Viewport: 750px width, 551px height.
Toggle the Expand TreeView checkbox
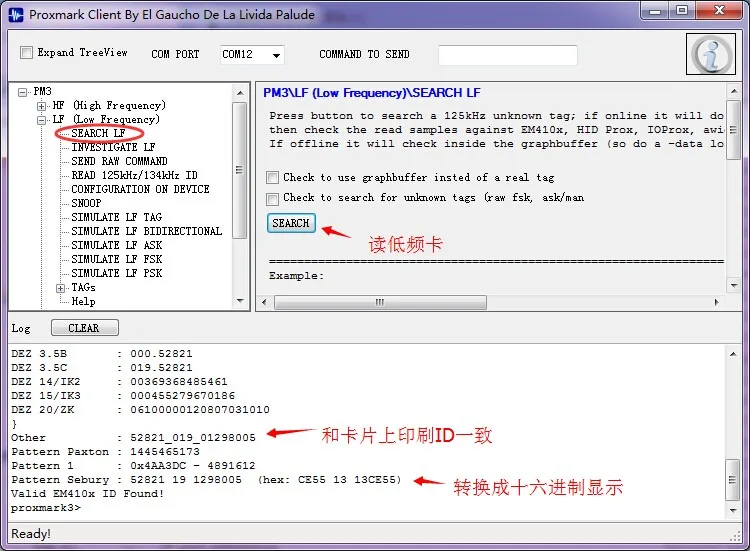click(26, 53)
